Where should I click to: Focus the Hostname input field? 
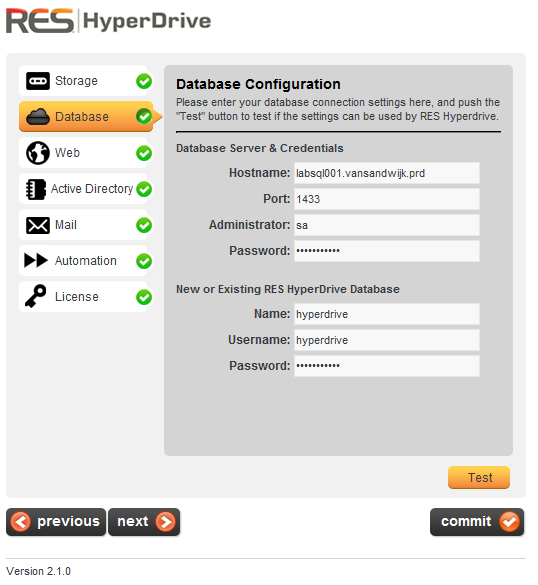coord(387,173)
